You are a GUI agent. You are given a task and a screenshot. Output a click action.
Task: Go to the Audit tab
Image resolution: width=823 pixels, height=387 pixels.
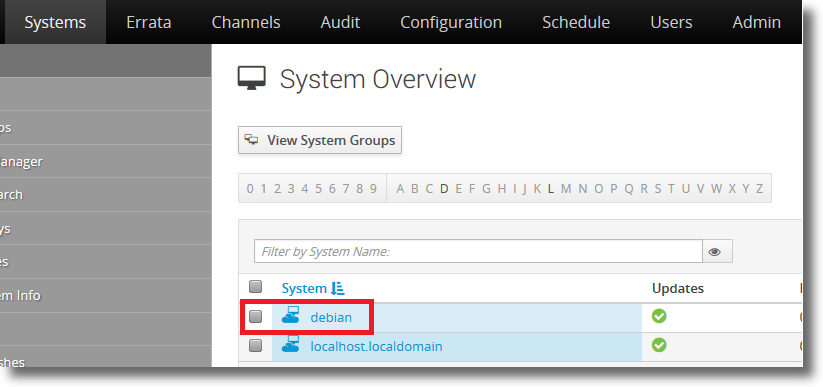(340, 22)
